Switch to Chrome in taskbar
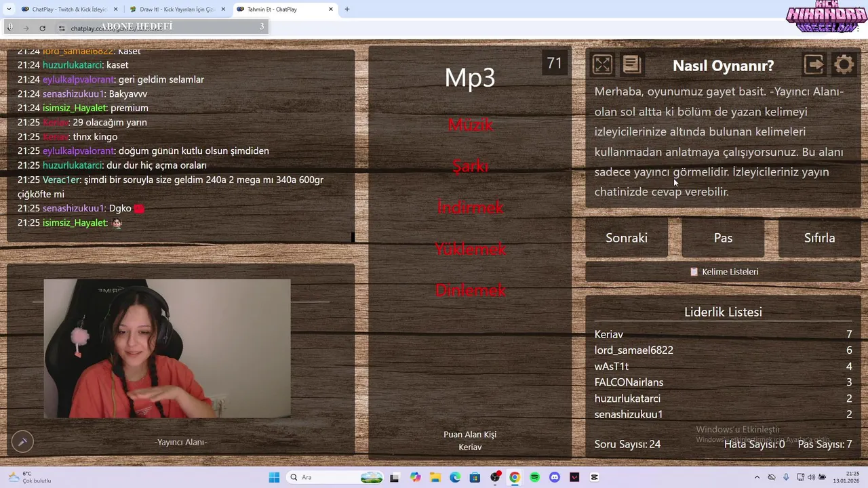The height and width of the screenshot is (488, 868). [515, 477]
